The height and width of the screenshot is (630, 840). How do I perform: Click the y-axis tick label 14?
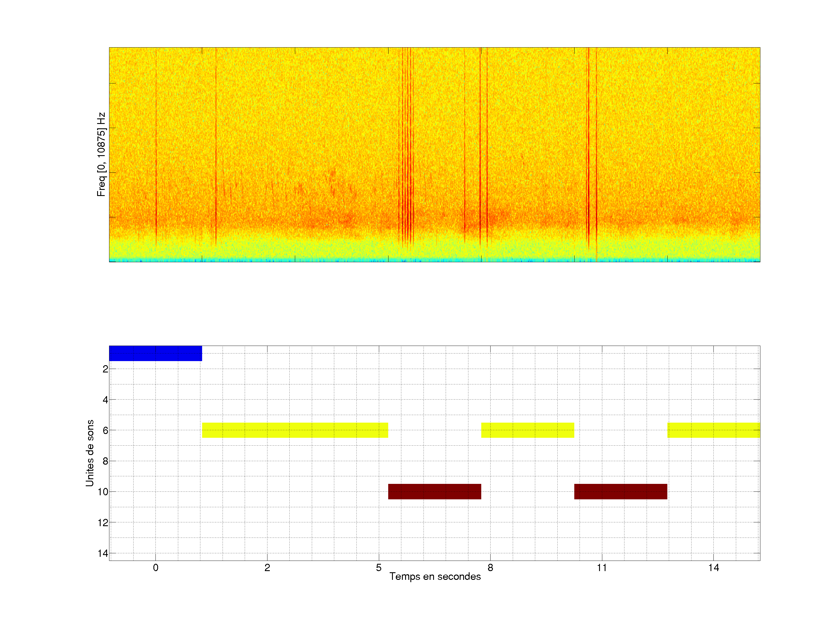[x=103, y=553]
